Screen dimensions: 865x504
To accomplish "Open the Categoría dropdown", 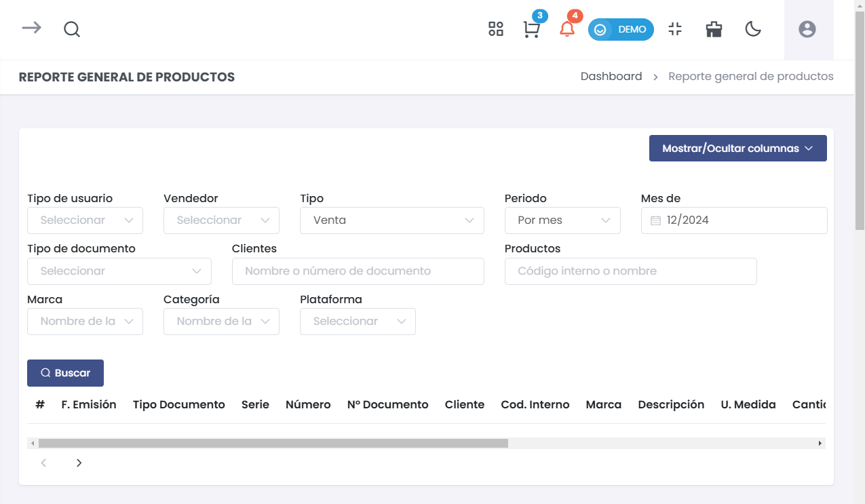I will tap(221, 322).
